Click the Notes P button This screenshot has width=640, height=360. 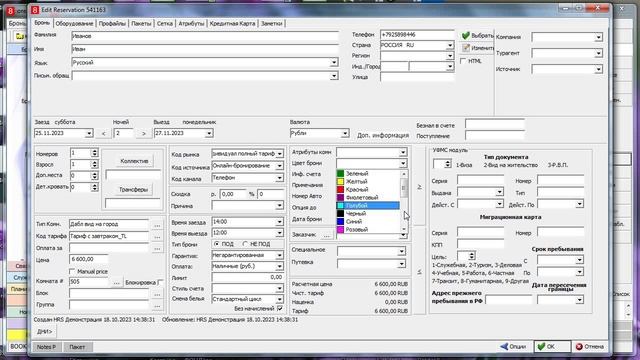46,347
